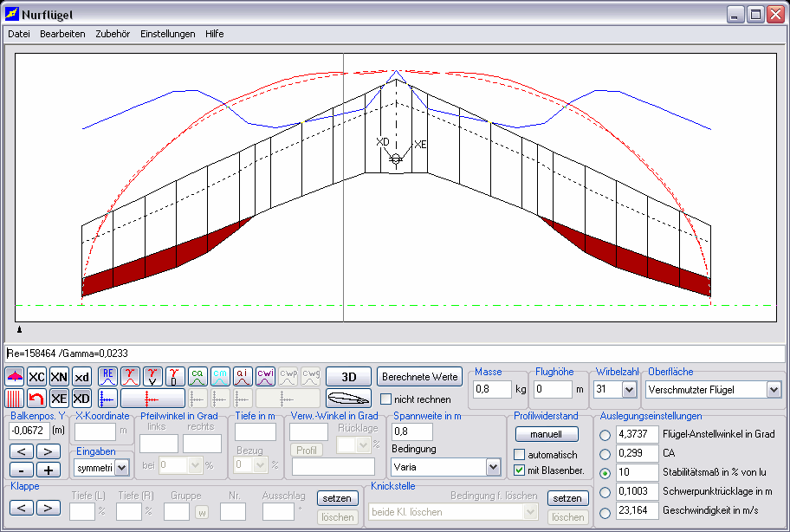Screen dimensions: 790x532
Task: Click the Berechnete Werte button
Action: 419,377
